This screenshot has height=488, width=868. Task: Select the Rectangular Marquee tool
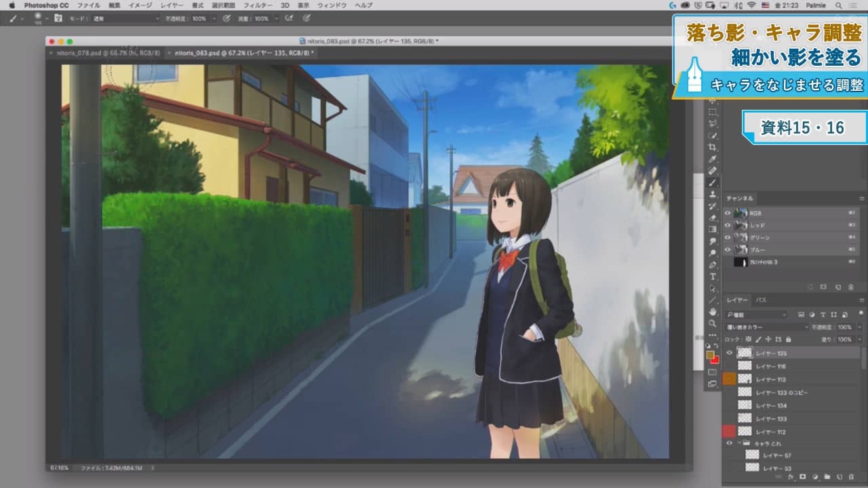(713, 112)
